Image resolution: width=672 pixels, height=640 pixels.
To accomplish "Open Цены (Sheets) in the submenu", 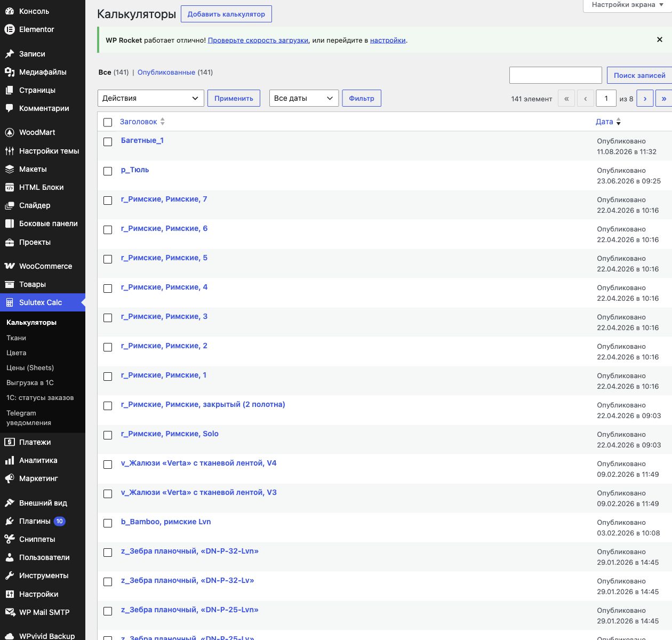I will point(30,367).
